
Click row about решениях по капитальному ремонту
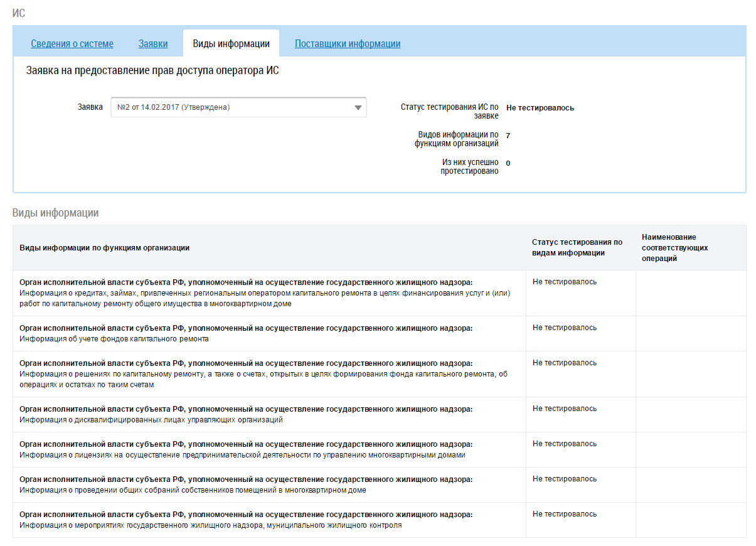click(x=264, y=374)
